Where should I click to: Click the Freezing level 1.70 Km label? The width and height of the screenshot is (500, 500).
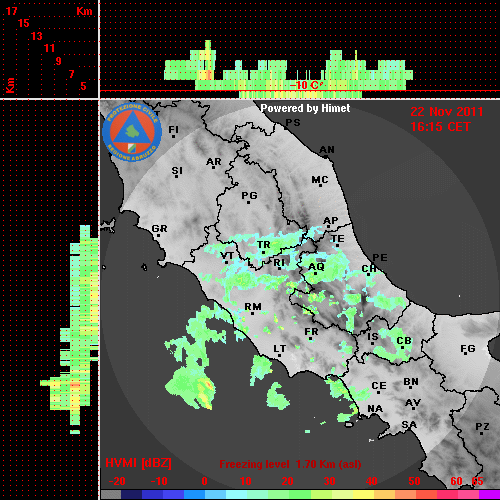(x=290, y=464)
